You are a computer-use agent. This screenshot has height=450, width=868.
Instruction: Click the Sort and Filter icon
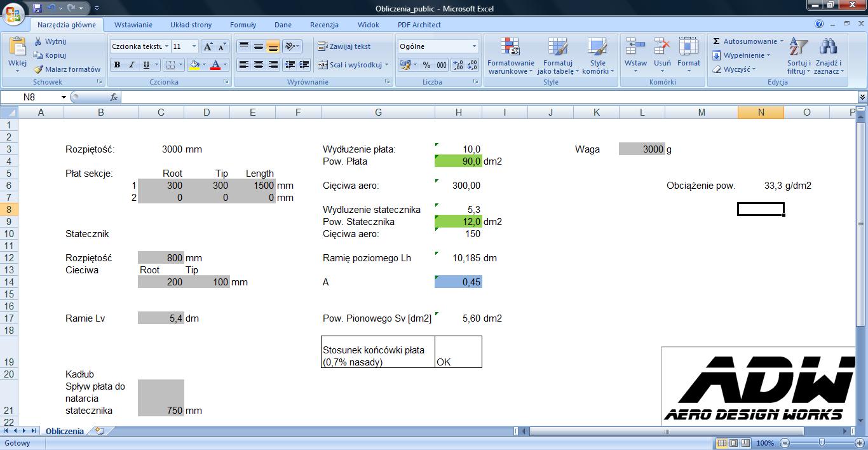pos(797,48)
